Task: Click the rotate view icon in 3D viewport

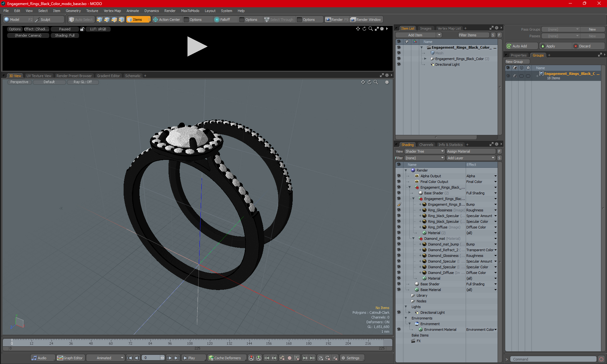Action: click(370, 82)
